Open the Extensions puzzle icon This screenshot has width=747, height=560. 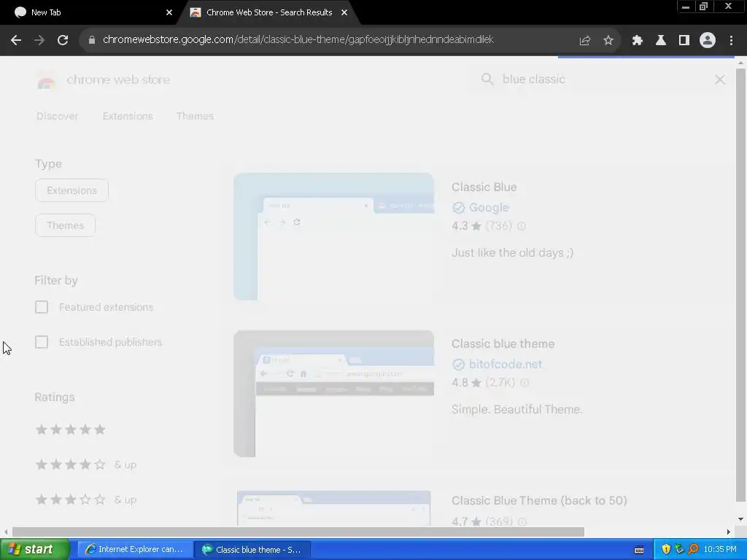[x=638, y=41]
